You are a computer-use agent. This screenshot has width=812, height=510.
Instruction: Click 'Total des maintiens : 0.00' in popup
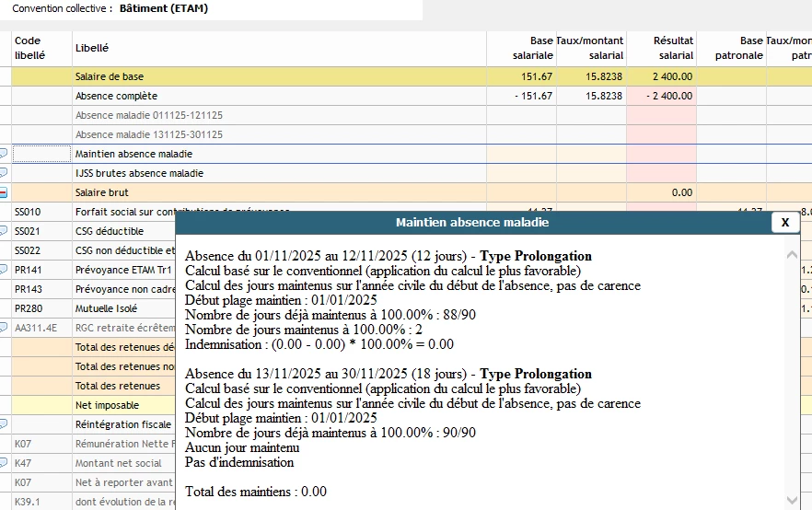(x=256, y=492)
